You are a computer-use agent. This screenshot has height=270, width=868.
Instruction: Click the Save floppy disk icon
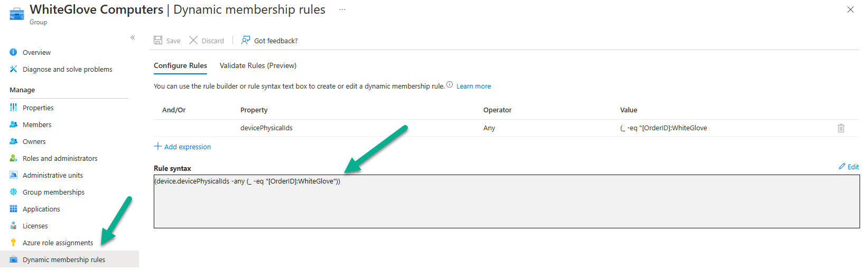[x=158, y=40]
